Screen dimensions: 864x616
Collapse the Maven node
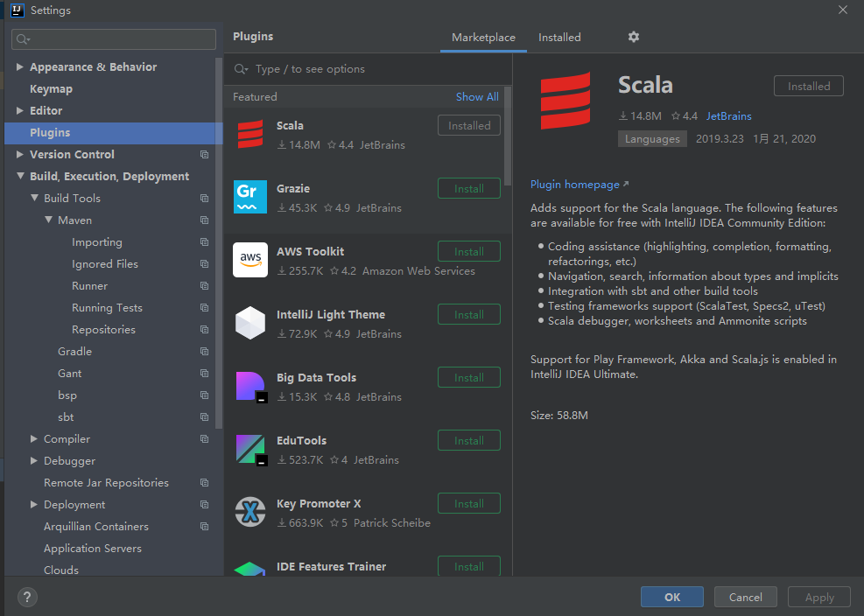pos(48,220)
